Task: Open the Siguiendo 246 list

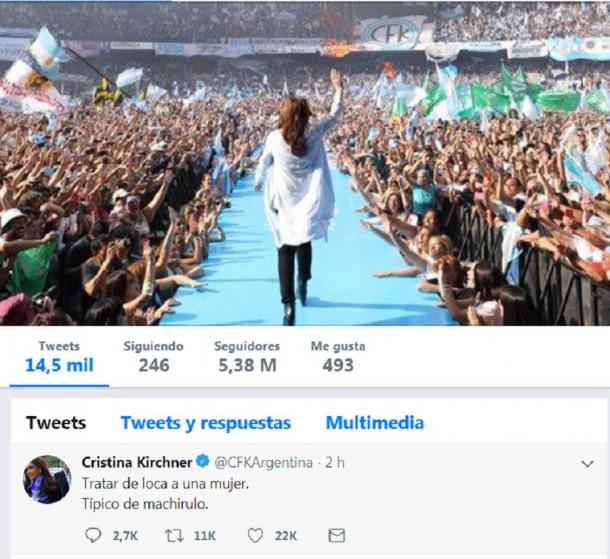Action: click(154, 357)
